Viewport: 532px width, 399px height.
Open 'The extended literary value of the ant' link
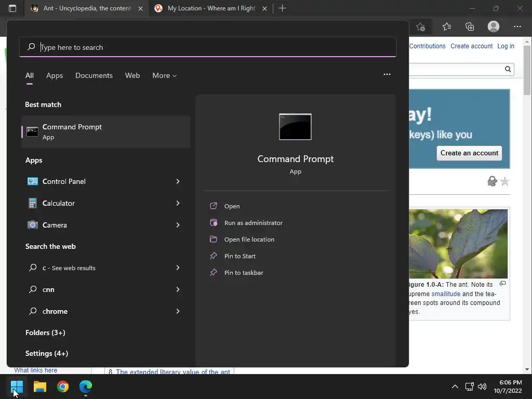click(173, 372)
